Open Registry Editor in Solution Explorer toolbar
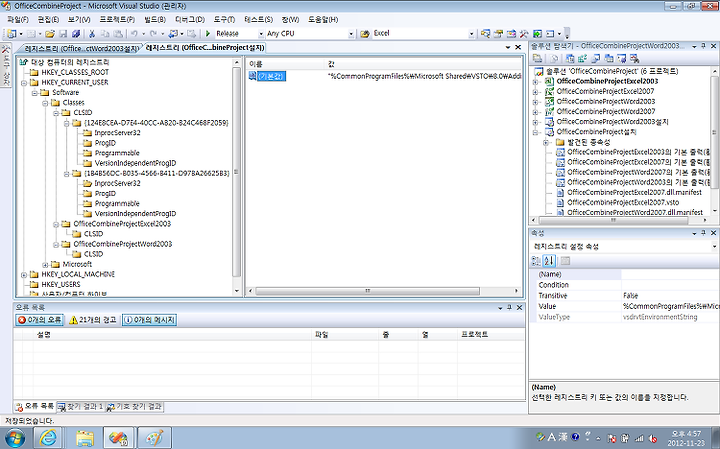The height and width of the screenshot is (449, 720). 583,58
